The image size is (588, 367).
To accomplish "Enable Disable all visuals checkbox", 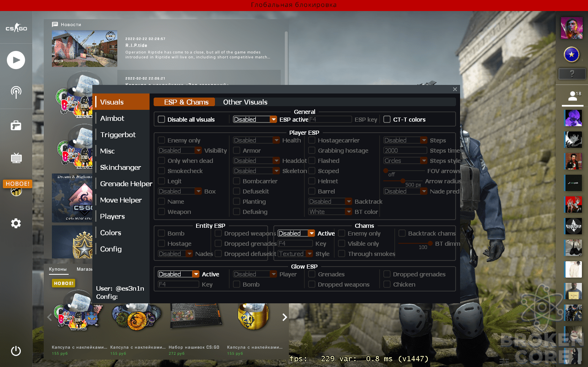I will (x=161, y=119).
